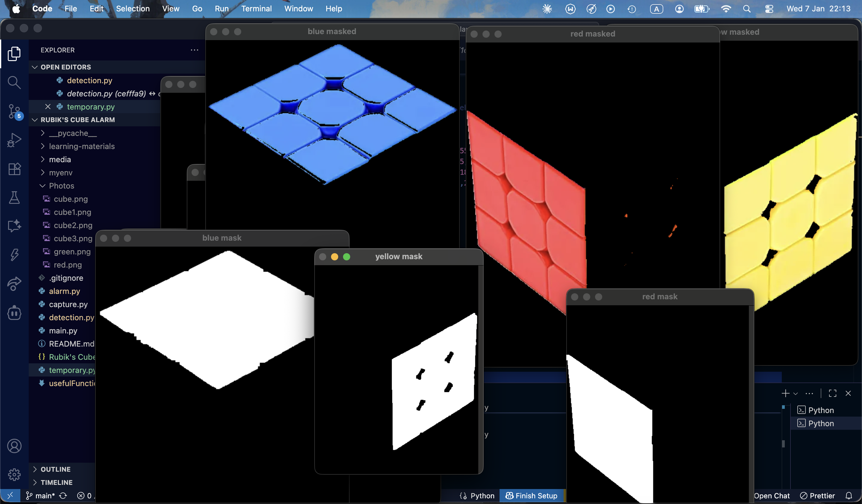Open the Testing flask icon view
Viewport: 862px width, 504px height.
click(14, 197)
